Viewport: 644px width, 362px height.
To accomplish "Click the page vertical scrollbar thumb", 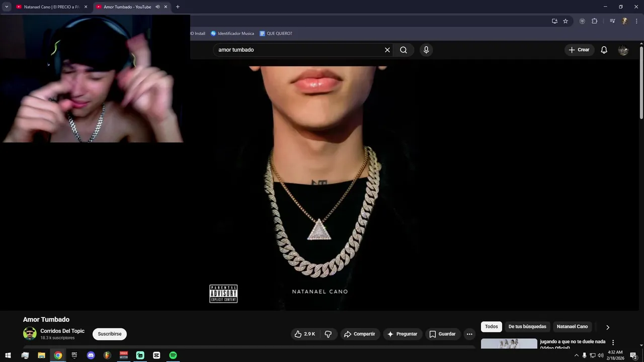I will point(641,82).
